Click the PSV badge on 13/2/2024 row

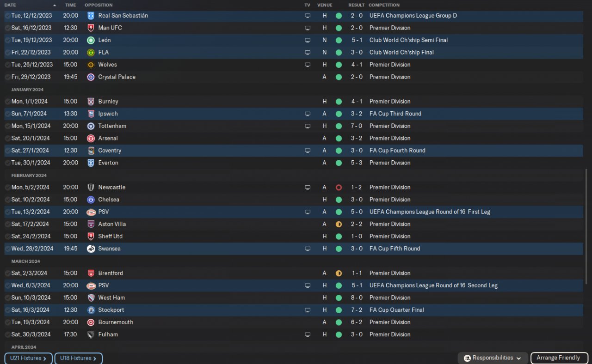point(91,212)
